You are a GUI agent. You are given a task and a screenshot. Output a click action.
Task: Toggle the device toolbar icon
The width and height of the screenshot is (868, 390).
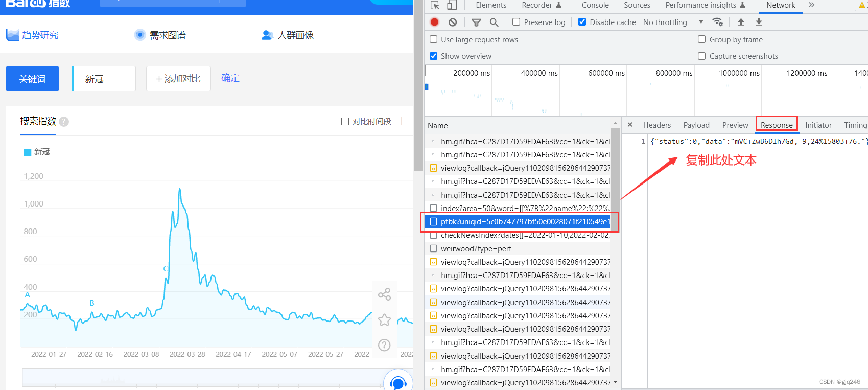452,5
